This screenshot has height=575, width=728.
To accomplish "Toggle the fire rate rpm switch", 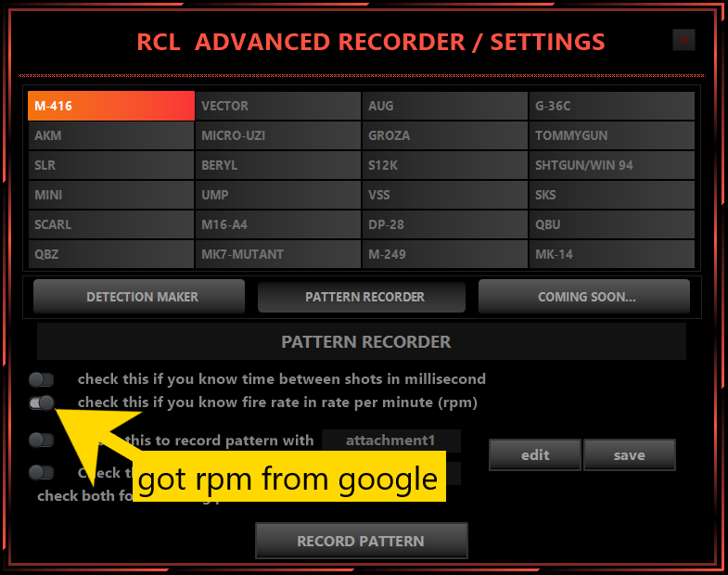I will click(42, 402).
